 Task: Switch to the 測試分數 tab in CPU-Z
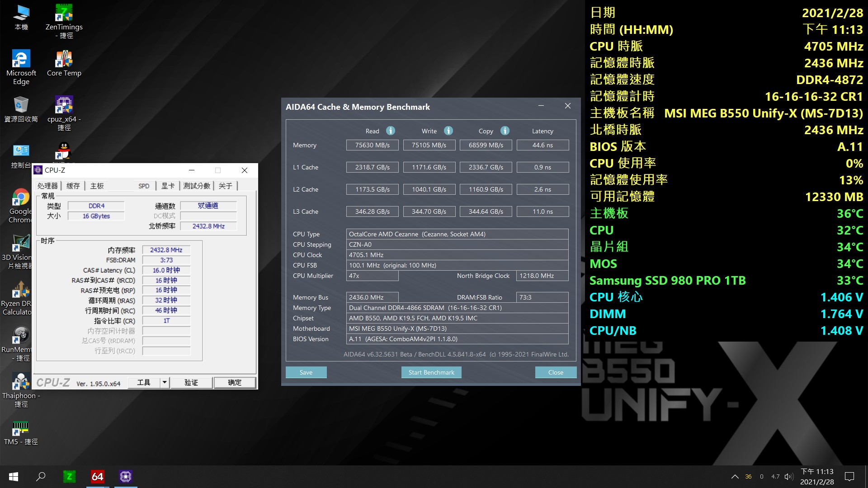click(x=197, y=186)
